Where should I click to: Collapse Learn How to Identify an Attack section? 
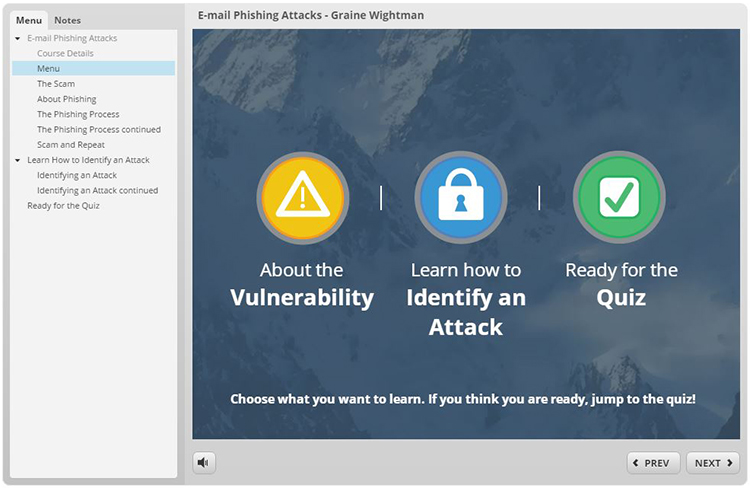pos(18,160)
